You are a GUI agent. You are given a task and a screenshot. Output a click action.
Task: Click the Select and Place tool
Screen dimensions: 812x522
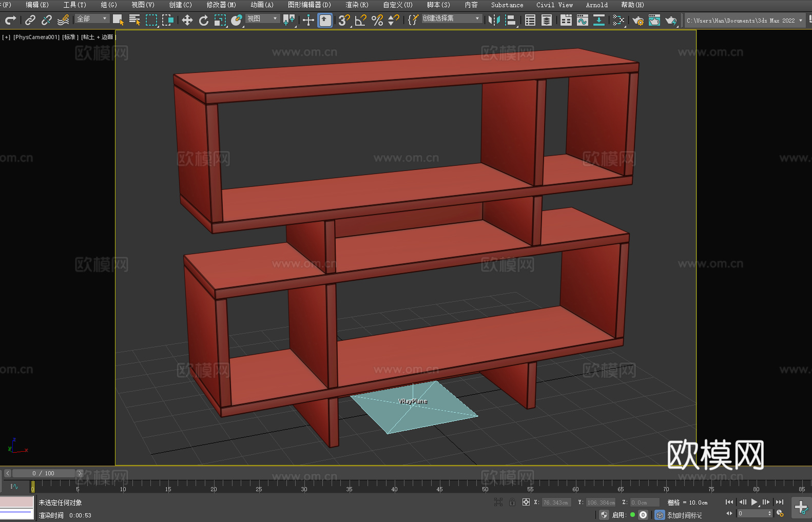[x=237, y=20]
